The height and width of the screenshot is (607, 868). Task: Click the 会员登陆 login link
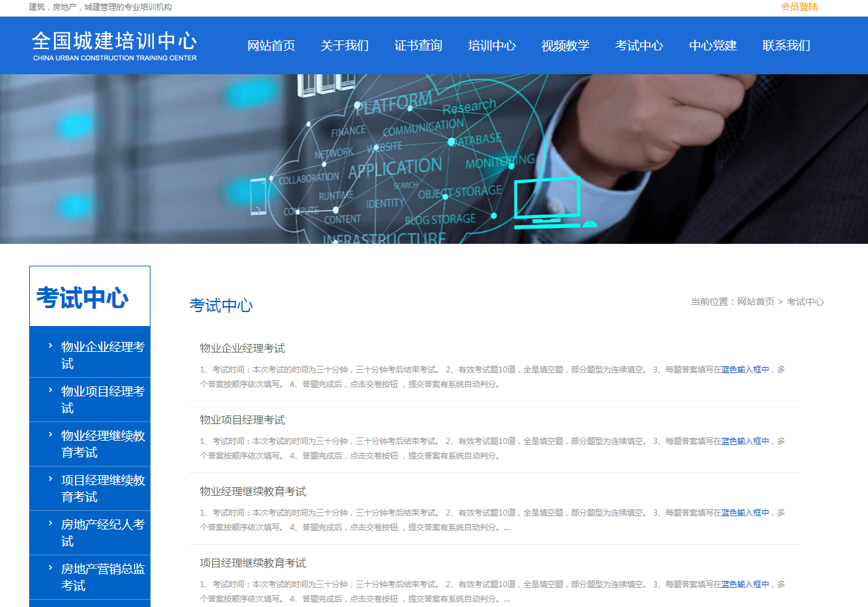coord(798,7)
